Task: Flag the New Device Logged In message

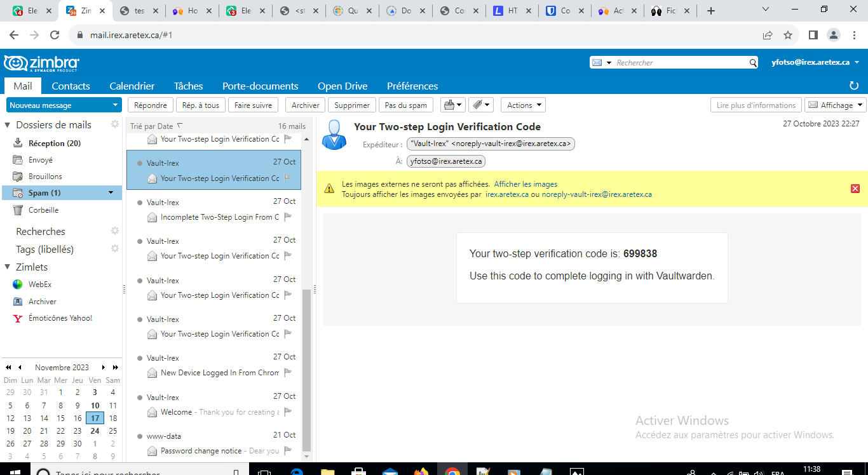Action: pyautogui.click(x=288, y=373)
